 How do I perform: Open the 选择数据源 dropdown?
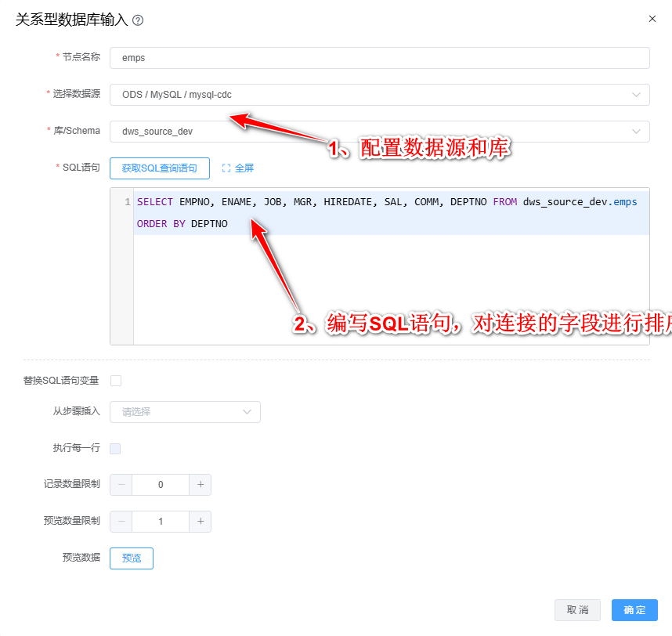click(x=379, y=95)
